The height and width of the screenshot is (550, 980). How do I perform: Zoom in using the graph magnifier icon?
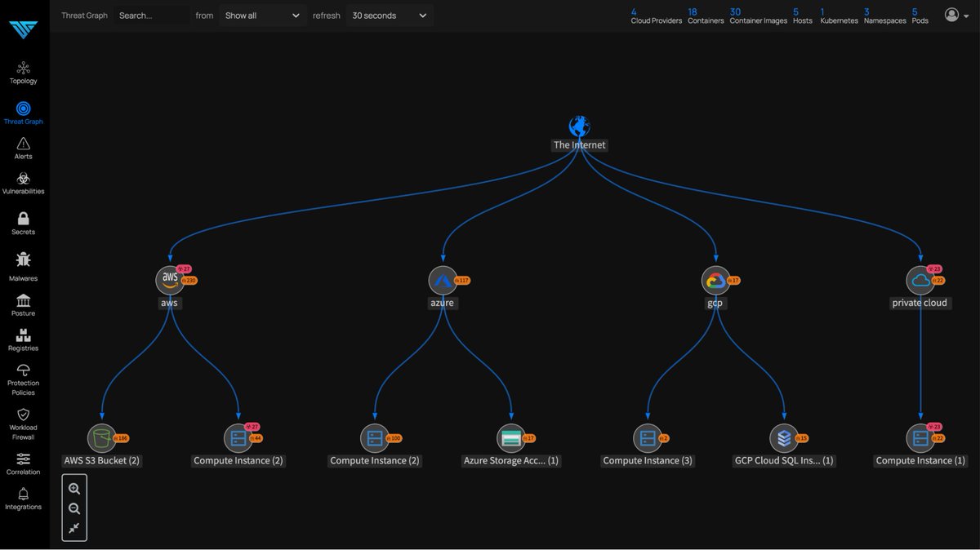click(74, 487)
